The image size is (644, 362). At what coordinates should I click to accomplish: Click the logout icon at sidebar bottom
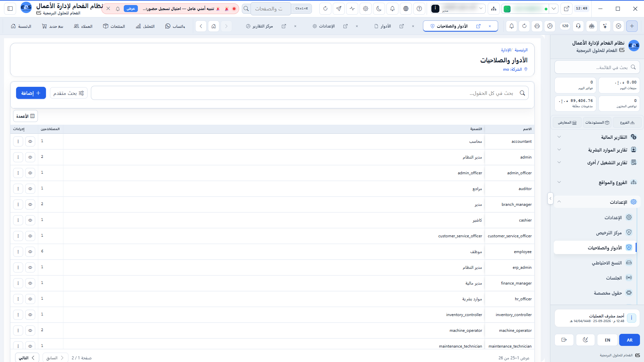tap(564, 340)
